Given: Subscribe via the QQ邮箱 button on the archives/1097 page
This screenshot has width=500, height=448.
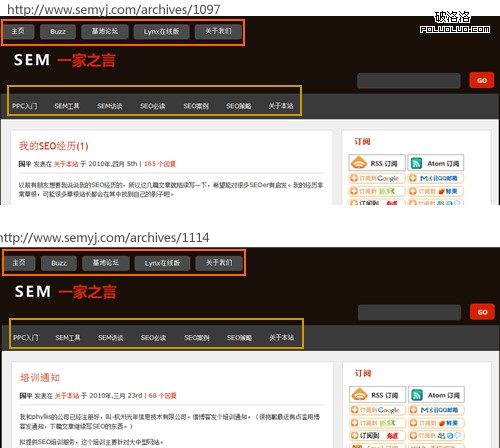Looking at the screenshot, I should click(x=436, y=178).
